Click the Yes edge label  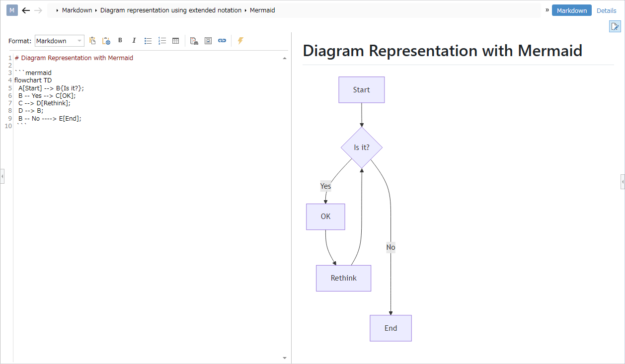325,186
